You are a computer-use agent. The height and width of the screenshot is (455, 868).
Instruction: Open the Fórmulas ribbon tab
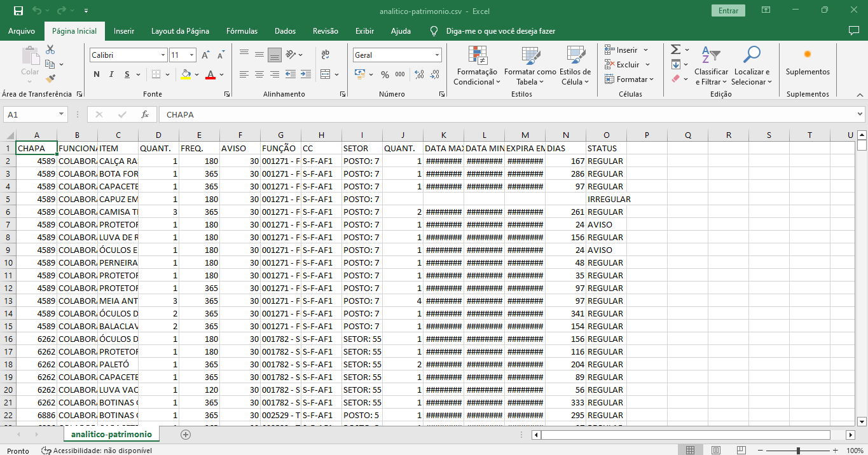[242, 31]
